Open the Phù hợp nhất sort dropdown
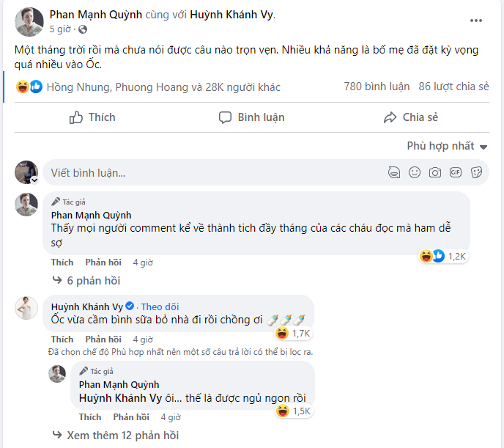Image resolution: width=504 pixels, height=448 pixels. point(447,146)
